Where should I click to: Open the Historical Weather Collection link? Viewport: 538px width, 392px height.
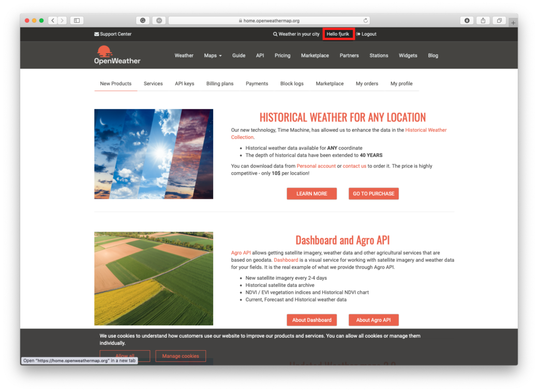[425, 130]
